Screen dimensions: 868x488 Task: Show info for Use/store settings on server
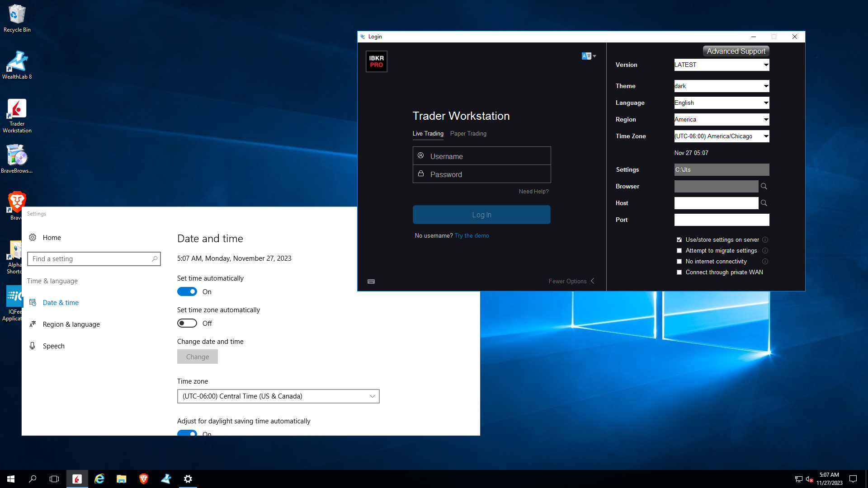pyautogui.click(x=765, y=240)
